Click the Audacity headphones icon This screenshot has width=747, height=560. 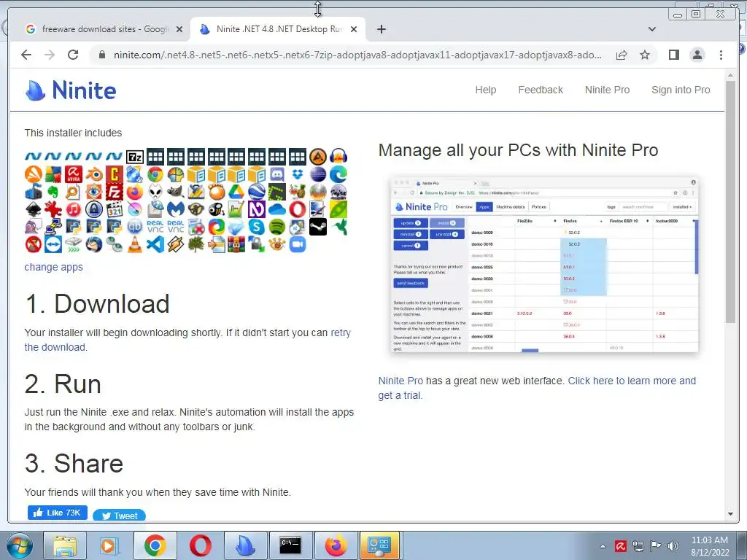tap(338, 157)
